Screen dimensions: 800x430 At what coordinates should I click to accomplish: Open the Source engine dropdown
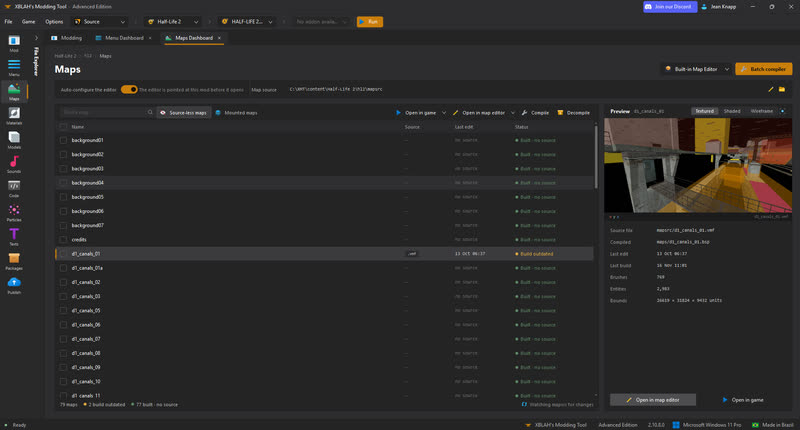click(99, 22)
